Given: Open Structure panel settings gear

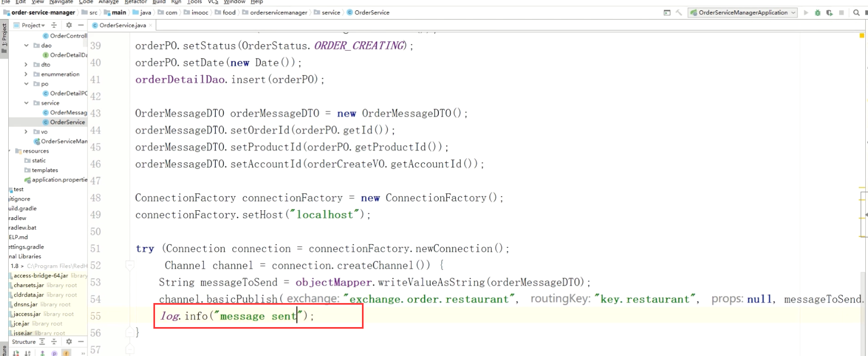Looking at the screenshot, I should click(x=69, y=342).
